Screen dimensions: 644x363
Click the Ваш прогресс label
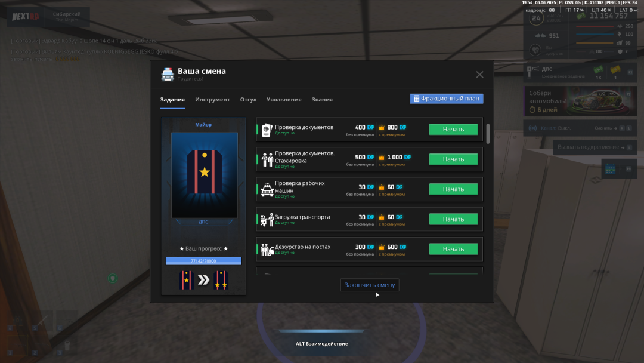pyautogui.click(x=204, y=249)
